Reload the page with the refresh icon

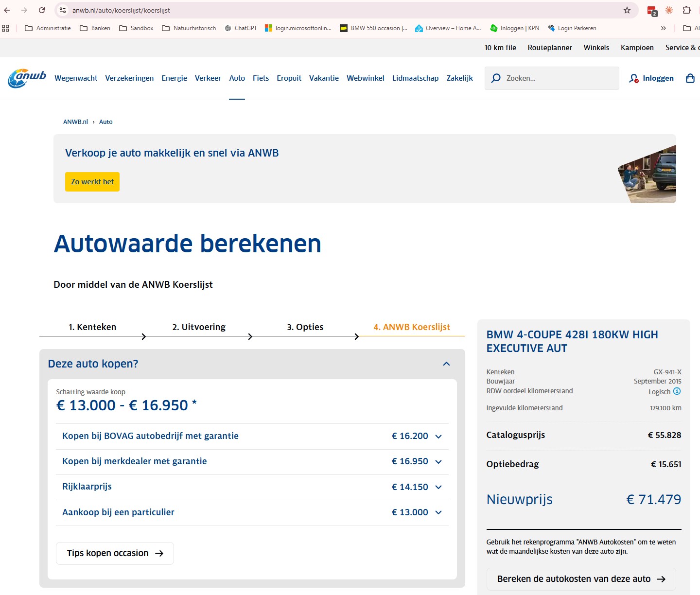[42, 10]
